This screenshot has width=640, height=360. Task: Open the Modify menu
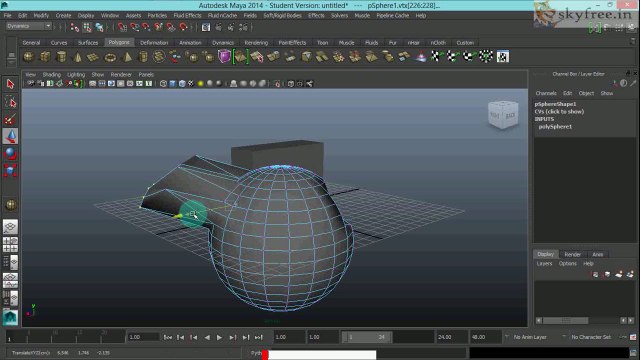click(41, 16)
